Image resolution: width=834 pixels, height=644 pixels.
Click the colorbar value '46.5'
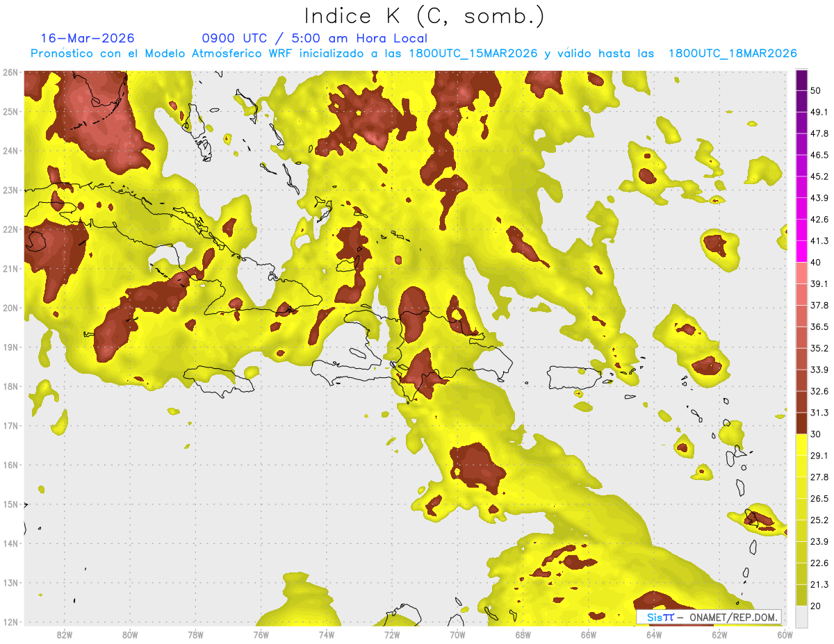[x=820, y=155]
